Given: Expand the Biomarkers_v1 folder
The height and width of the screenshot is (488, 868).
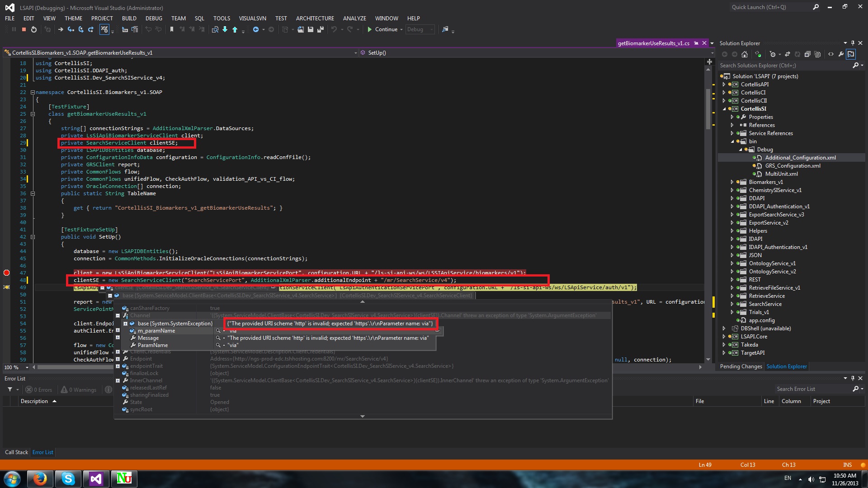Looking at the screenshot, I should pyautogui.click(x=732, y=182).
